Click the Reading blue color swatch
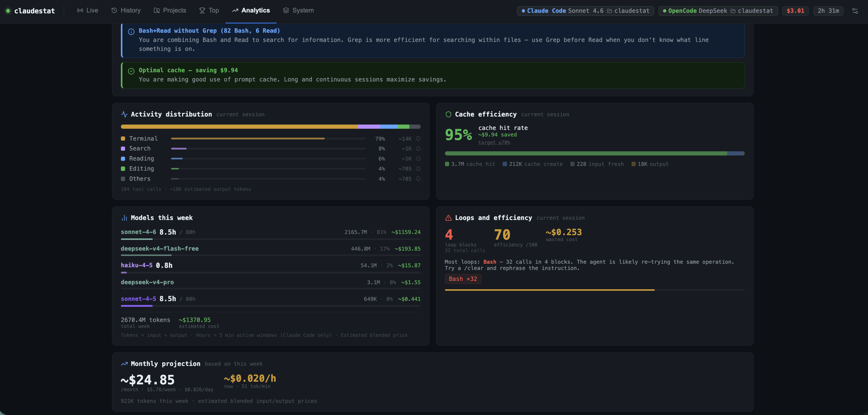 [123, 159]
